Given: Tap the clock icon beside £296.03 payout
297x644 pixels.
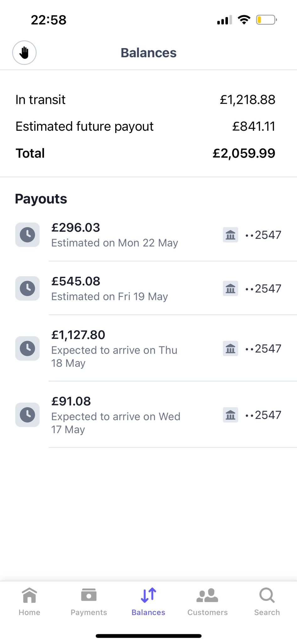Looking at the screenshot, I should [27, 235].
